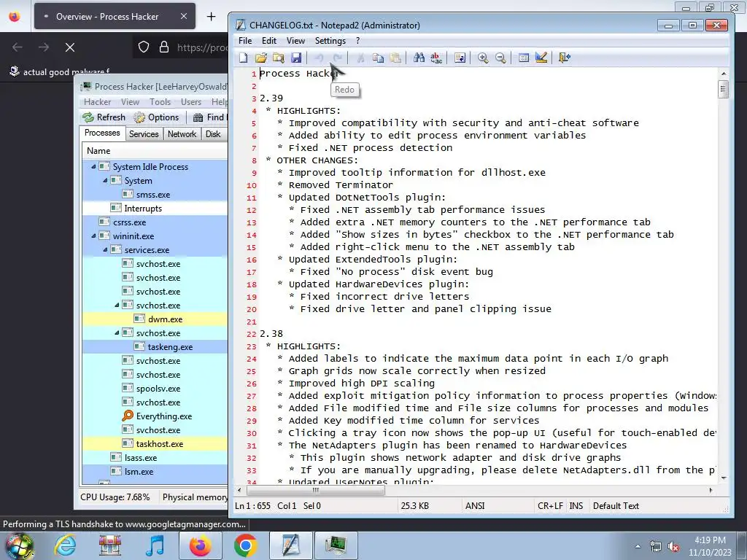Click the horizontal scrollbar thumb in Notepad2
The height and width of the screenshot is (560, 747).
coord(315,490)
